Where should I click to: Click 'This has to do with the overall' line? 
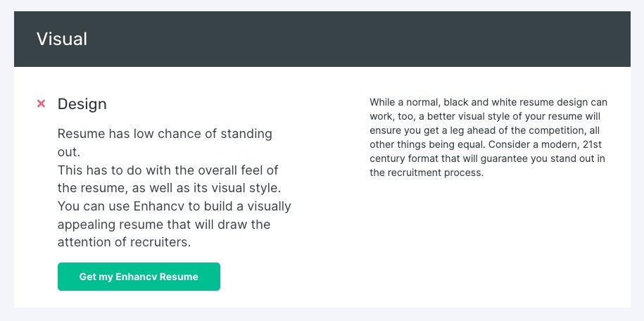pyautogui.click(x=168, y=170)
